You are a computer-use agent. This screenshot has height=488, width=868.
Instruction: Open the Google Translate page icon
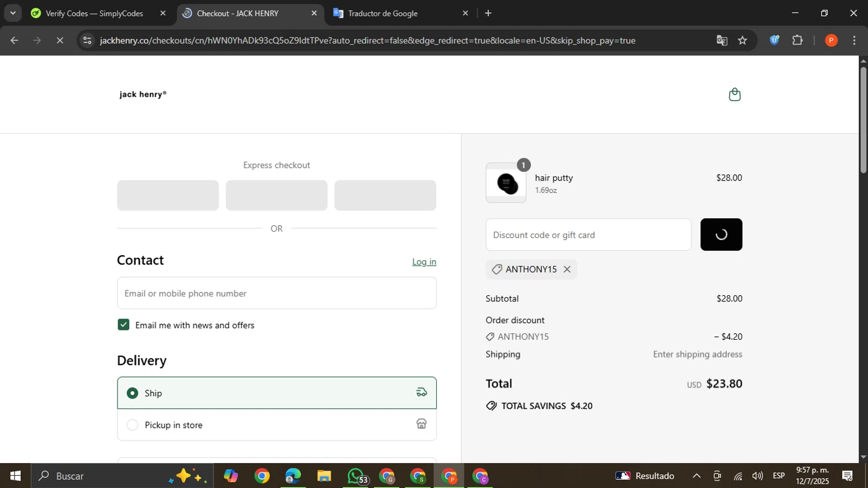click(x=722, y=41)
